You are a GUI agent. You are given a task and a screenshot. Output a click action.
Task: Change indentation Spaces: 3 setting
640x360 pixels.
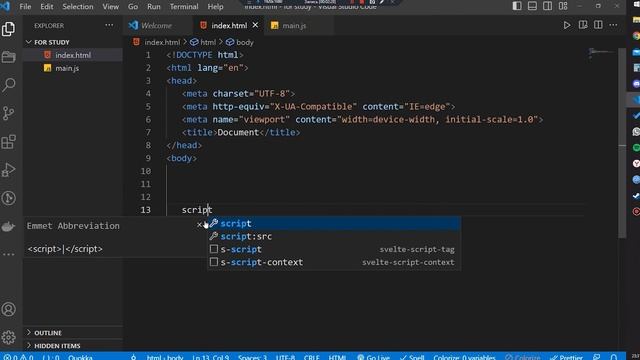pos(252,357)
